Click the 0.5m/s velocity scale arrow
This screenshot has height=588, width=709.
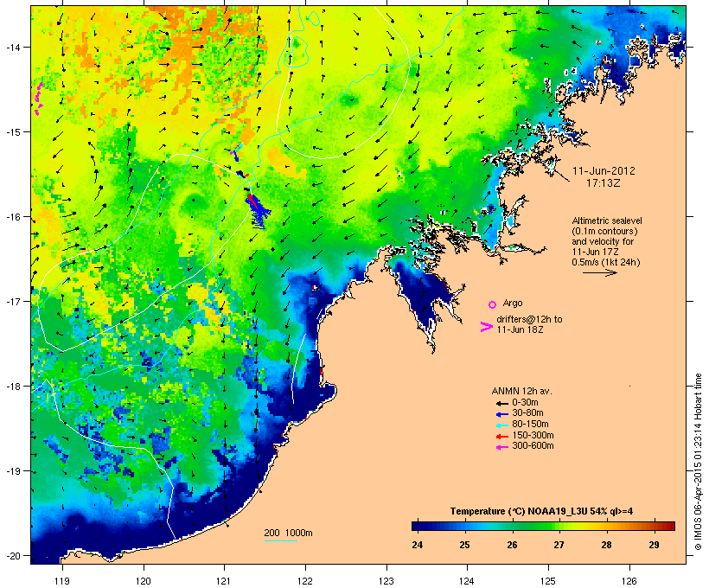point(599,272)
